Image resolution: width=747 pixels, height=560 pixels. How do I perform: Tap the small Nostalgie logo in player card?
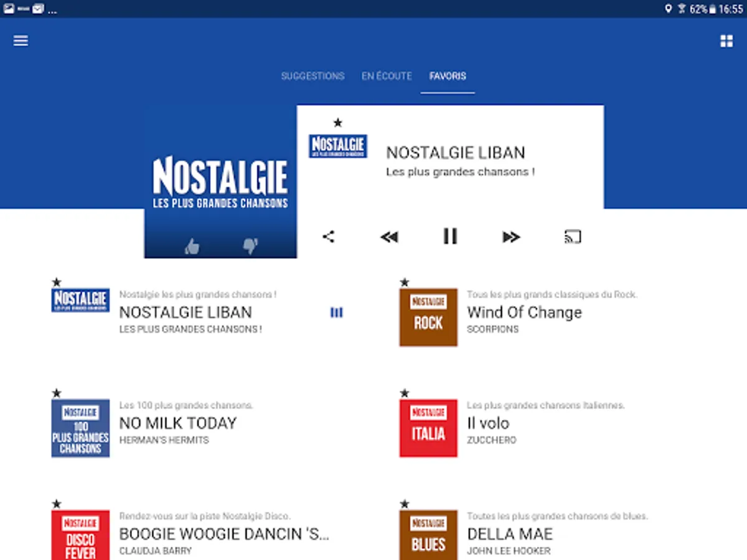point(338,146)
